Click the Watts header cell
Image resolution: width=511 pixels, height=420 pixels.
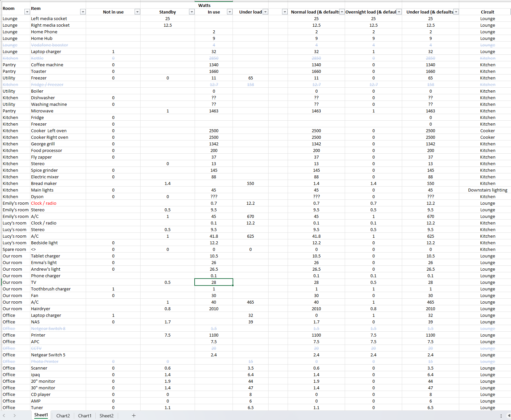tap(204, 5)
